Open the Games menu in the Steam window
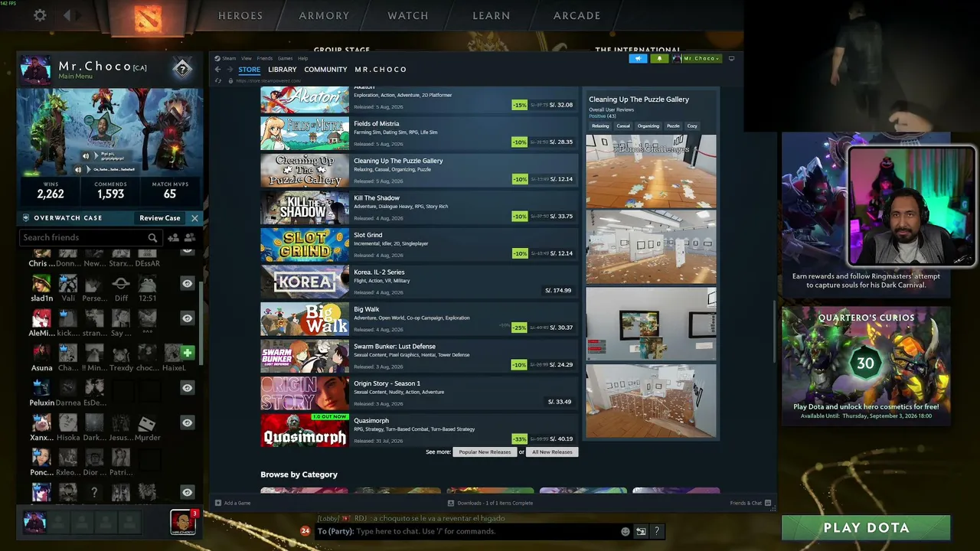This screenshot has width=980, height=551. pyautogui.click(x=285, y=58)
